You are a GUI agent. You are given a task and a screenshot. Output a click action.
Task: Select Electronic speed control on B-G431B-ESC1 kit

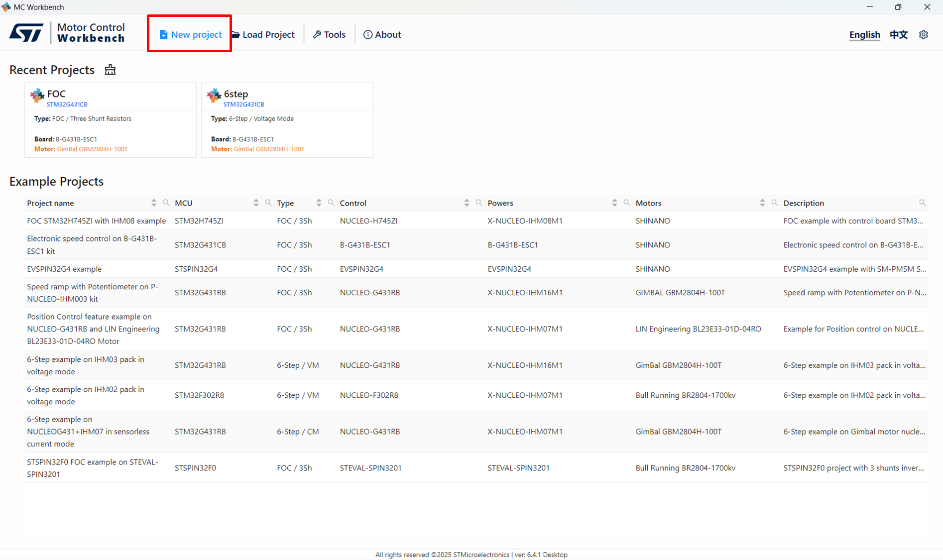coord(476,244)
